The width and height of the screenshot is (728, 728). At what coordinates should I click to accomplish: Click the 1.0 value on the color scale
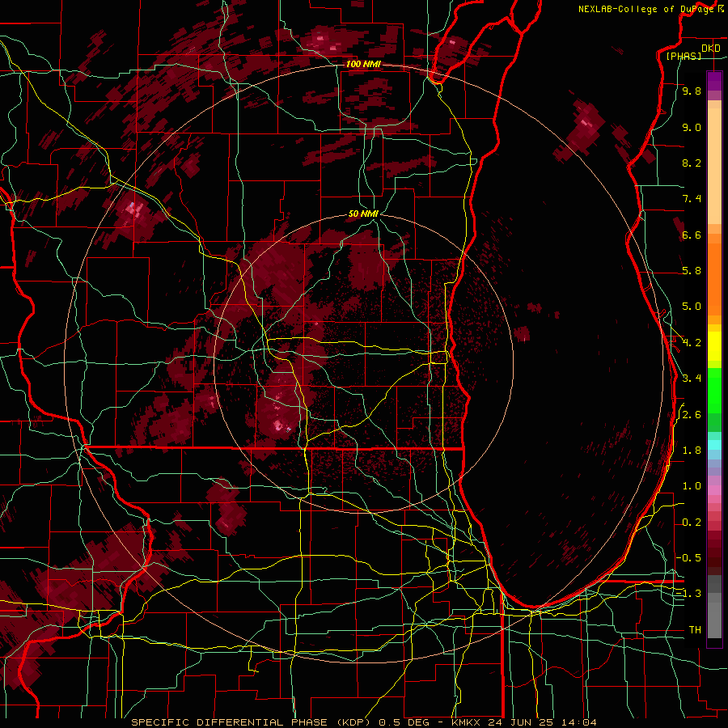[x=692, y=486]
